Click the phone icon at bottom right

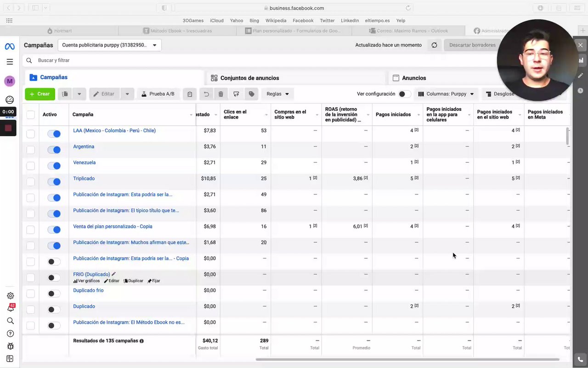coord(581,359)
